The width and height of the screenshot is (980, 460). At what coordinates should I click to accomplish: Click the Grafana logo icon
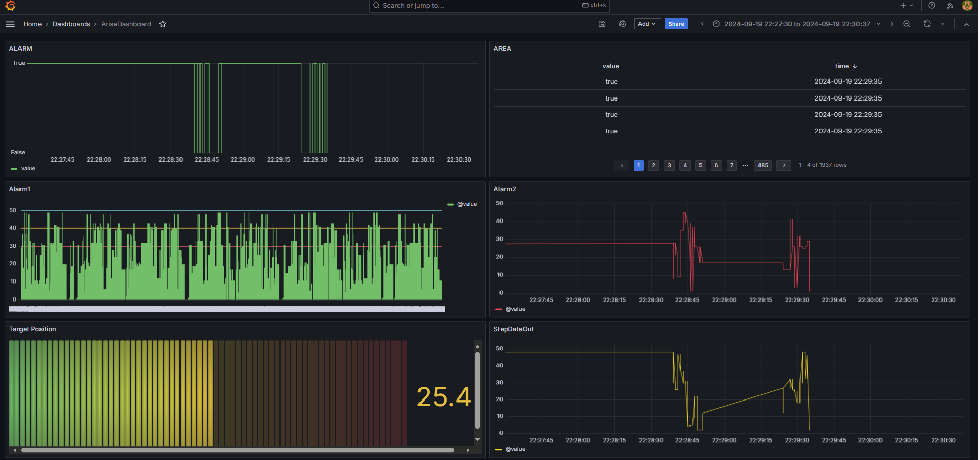click(10, 6)
